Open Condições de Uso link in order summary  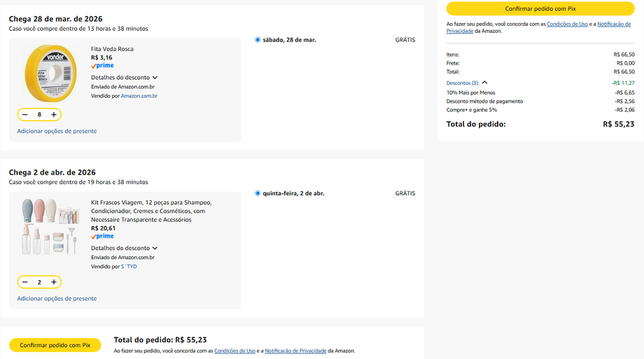567,24
